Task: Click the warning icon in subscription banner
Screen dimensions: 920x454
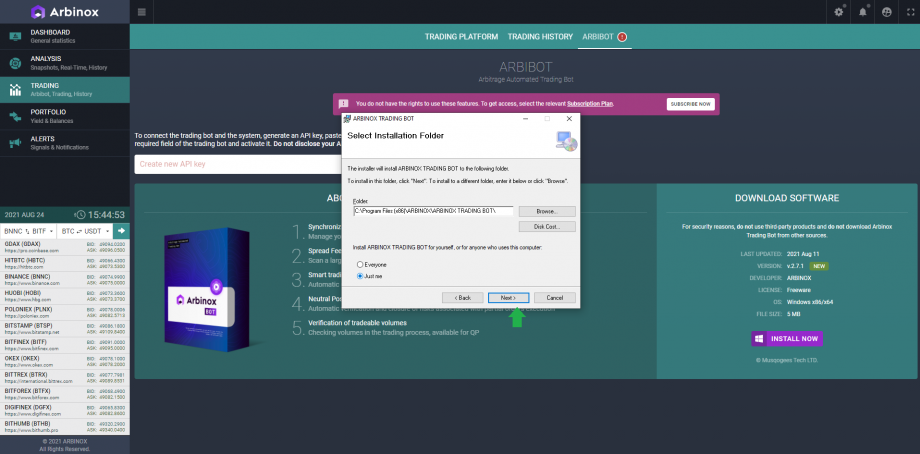Action: click(x=344, y=104)
